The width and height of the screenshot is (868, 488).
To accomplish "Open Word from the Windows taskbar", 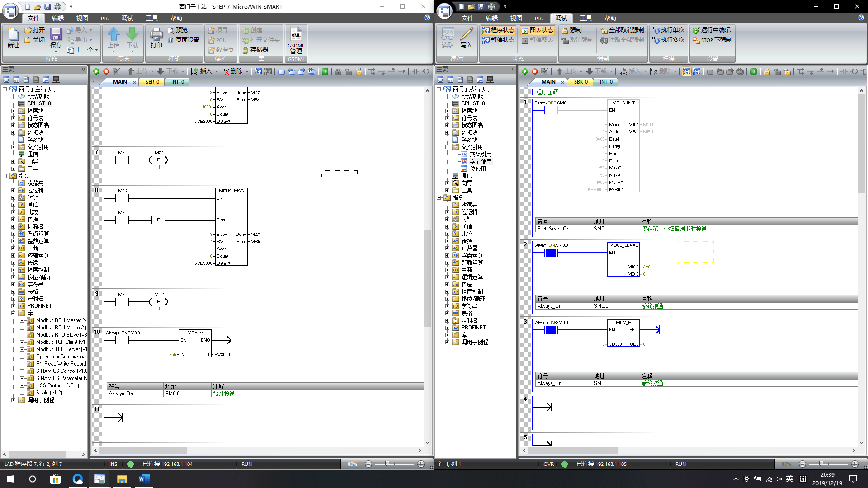I will click(x=144, y=479).
